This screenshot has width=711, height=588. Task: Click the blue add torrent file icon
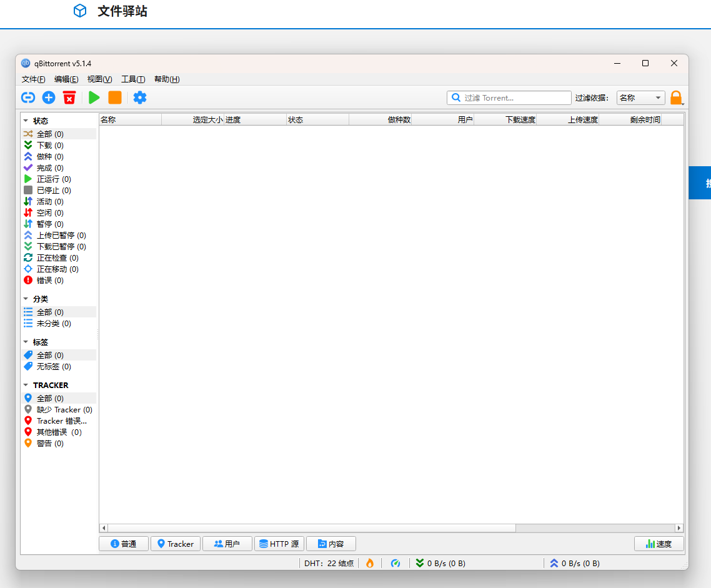(49, 97)
